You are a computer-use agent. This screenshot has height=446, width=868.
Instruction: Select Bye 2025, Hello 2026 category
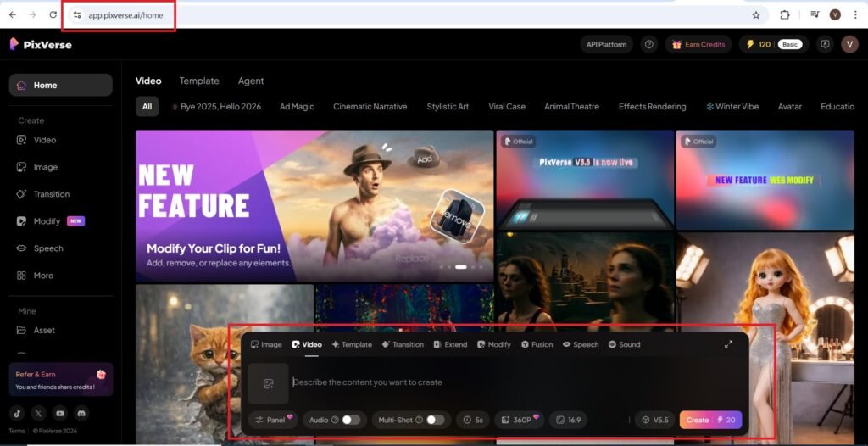(x=216, y=106)
